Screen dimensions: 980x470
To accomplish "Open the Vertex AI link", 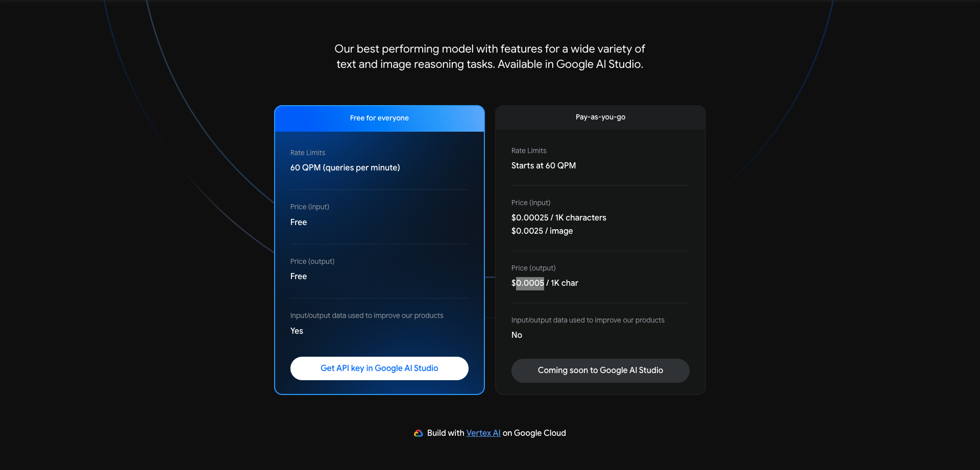I will pos(483,433).
